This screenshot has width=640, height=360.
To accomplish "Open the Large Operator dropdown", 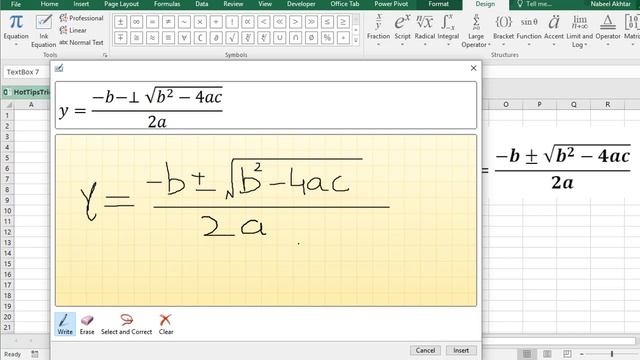I will pyautogui.click(x=476, y=31).
